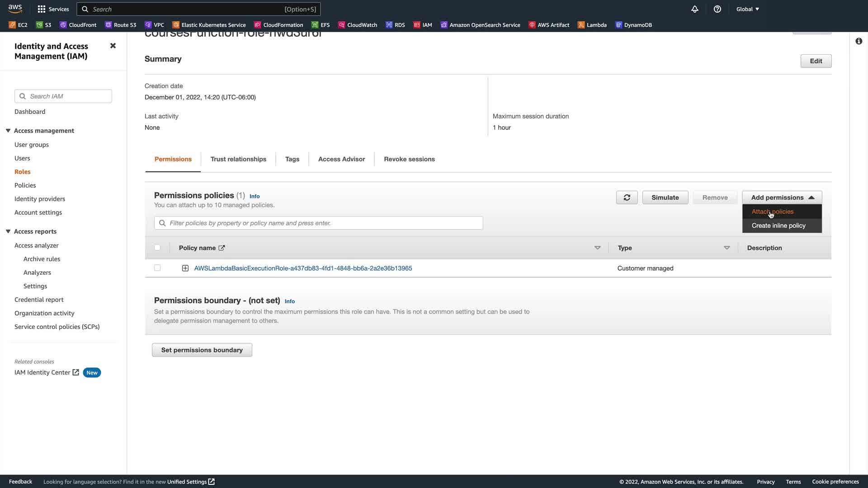Open the AWSLambdaBasicExecutionRole policy link

(303, 268)
